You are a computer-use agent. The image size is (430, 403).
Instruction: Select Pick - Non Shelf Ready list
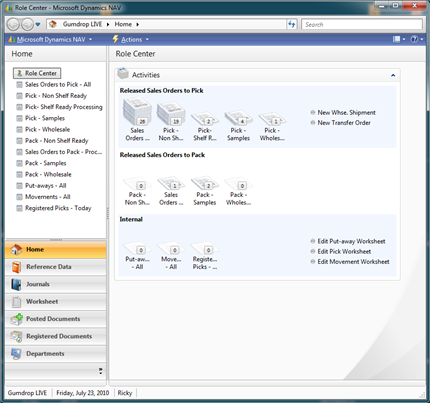(56, 96)
